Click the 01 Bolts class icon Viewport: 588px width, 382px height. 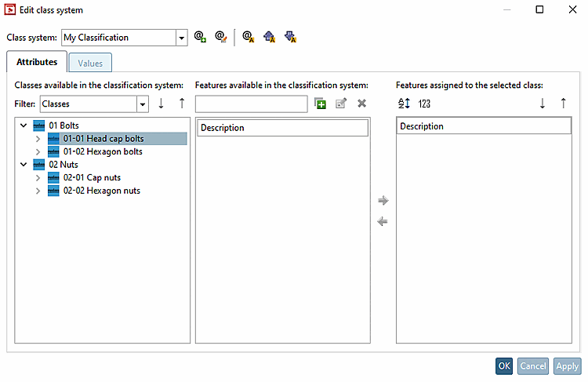(x=39, y=126)
